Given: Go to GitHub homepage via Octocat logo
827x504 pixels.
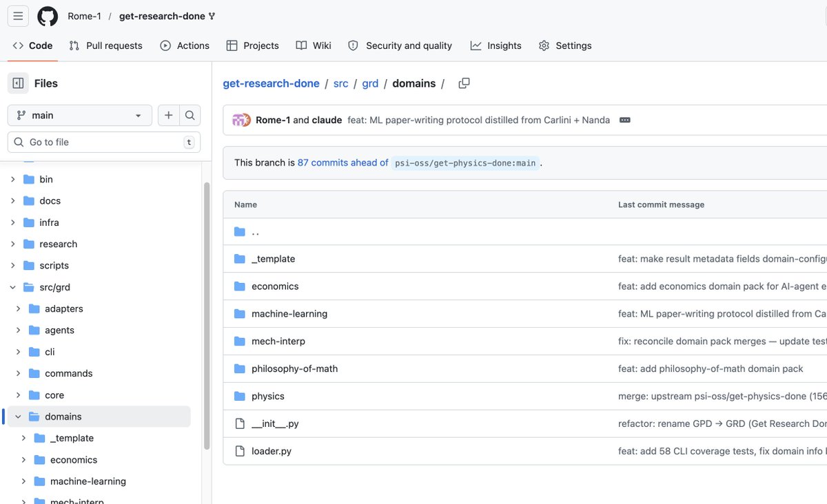Looking at the screenshot, I should (48, 16).
